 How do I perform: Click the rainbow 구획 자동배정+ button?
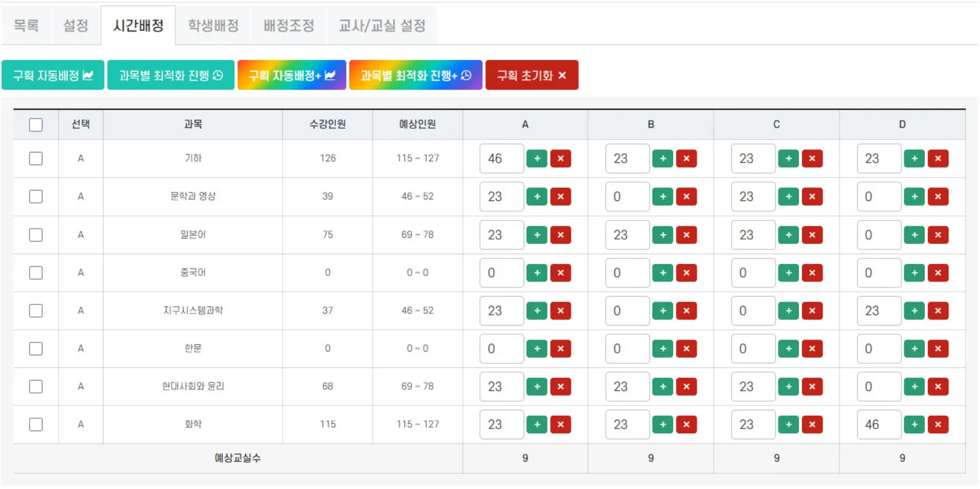pyautogui.click(x=292, y=75)
